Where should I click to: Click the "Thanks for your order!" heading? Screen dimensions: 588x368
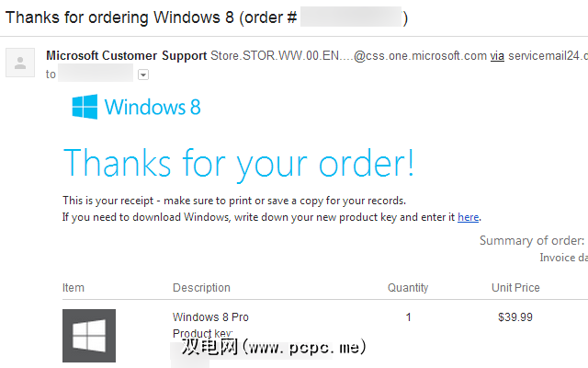pos(239,164)
